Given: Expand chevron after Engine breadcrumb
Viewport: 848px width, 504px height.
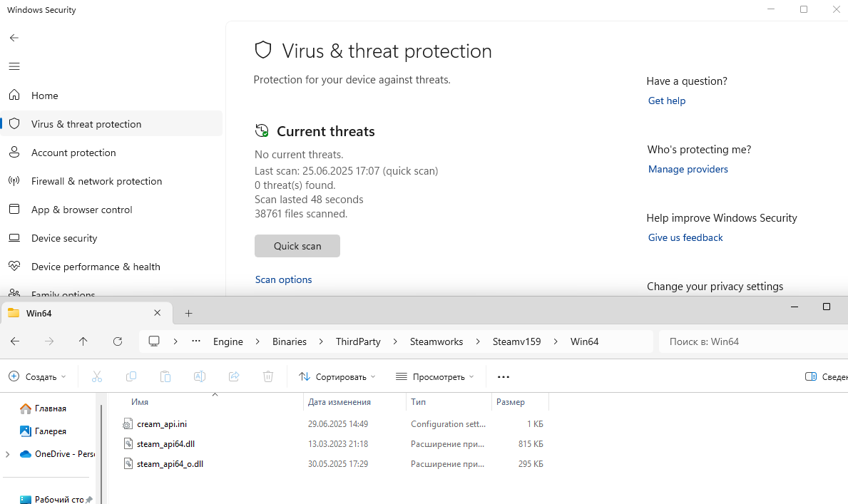Looking at the screenshot, I should (257, 341).
